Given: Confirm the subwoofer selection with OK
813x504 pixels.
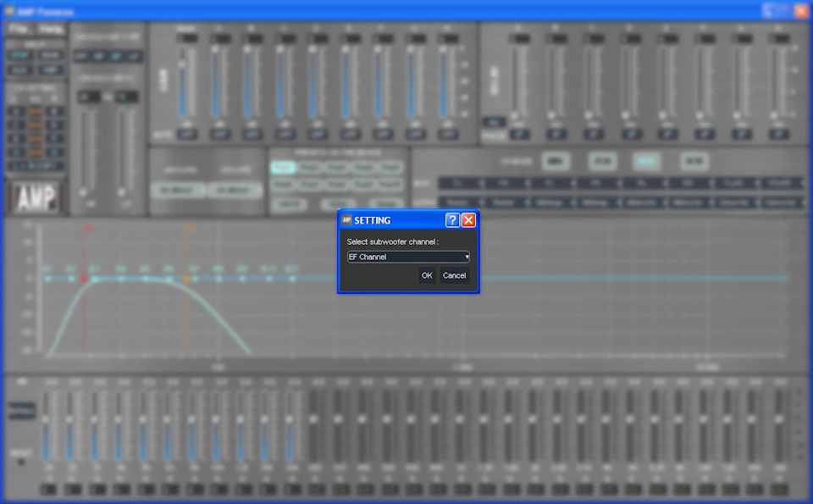Looking at the screenshot, I should click(x=427, y=275).
